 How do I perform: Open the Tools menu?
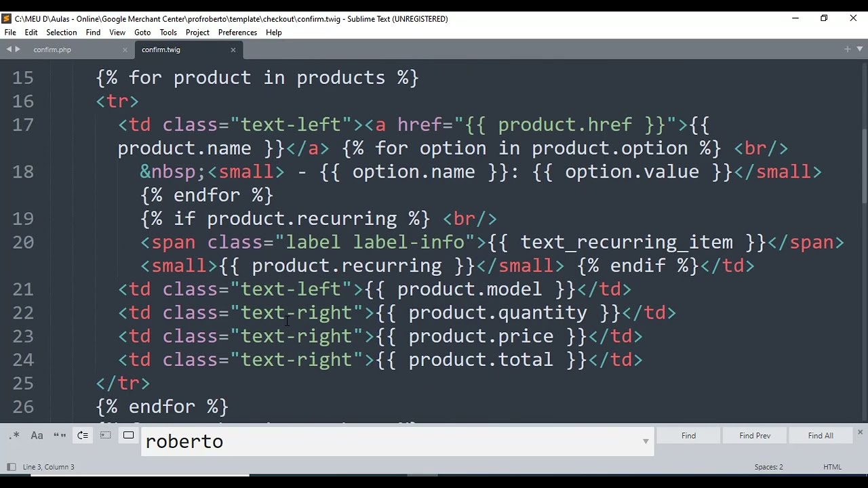(x=168, y=33)
